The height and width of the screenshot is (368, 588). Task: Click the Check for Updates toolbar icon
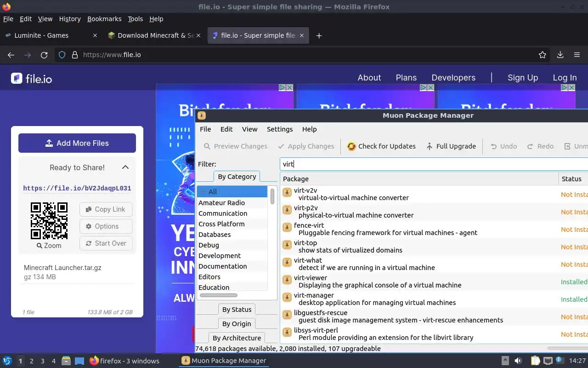pyautogui.click(x=351, y=146)
